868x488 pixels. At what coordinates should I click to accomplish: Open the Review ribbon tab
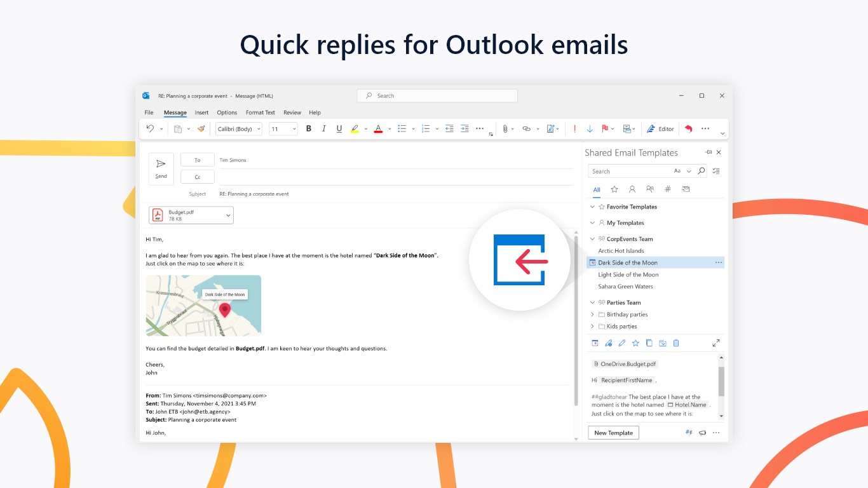[292, 112]
